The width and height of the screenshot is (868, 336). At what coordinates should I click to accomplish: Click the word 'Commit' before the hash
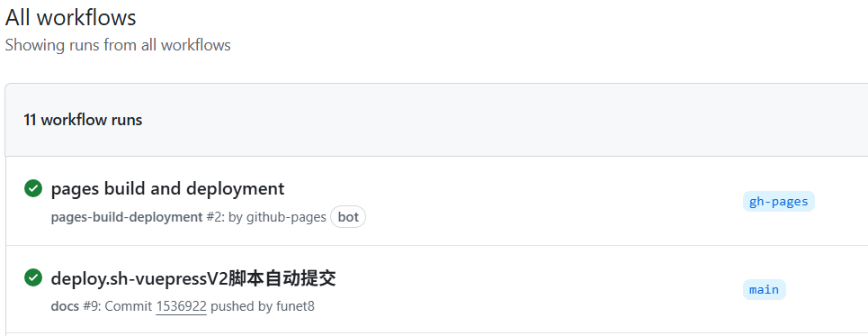click(x=129, y=306)
